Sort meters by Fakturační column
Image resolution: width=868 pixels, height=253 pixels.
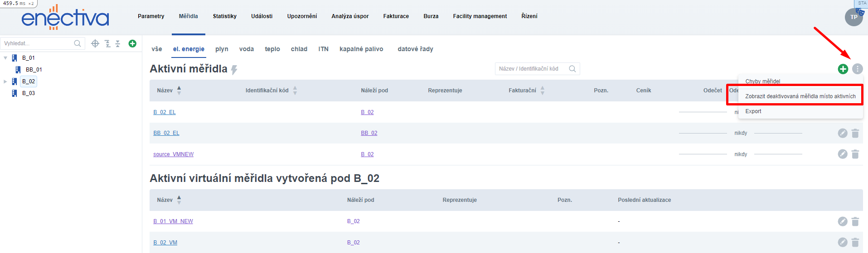pyautogui.click(x=542, y=91)
